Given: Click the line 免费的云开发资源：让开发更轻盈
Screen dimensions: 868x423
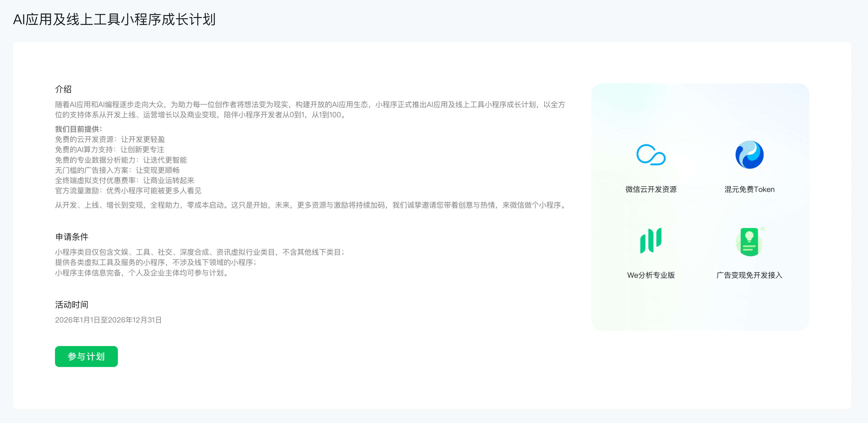Looking at the screenshot, I should (110, 140).
